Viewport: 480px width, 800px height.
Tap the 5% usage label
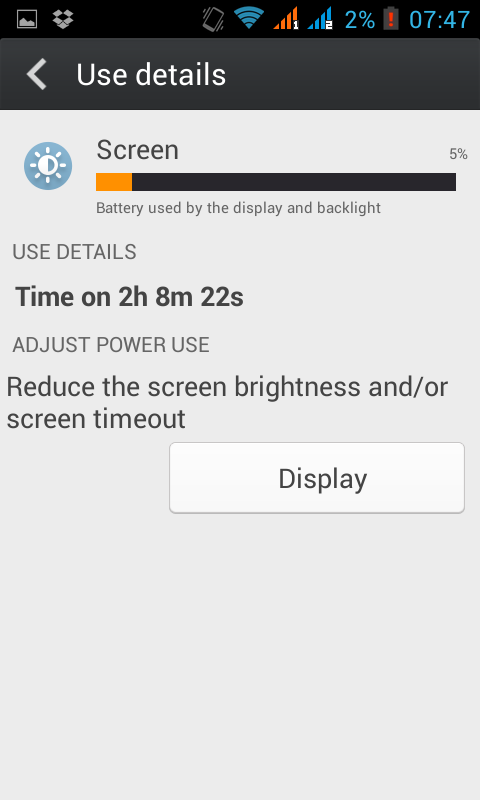[x=458, y=154]
